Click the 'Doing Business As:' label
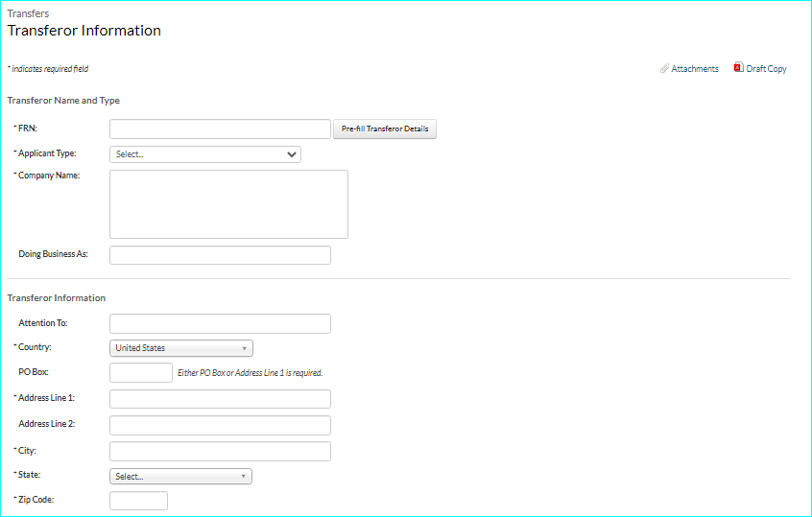Screen dimensions: 812x517 [54, 253]
